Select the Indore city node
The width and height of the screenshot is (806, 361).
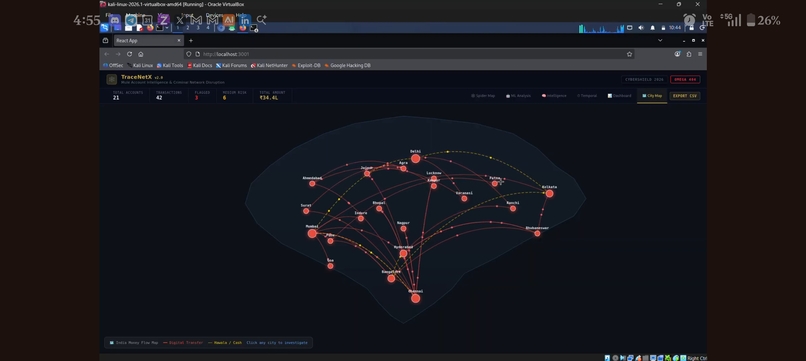pos(361,219)
